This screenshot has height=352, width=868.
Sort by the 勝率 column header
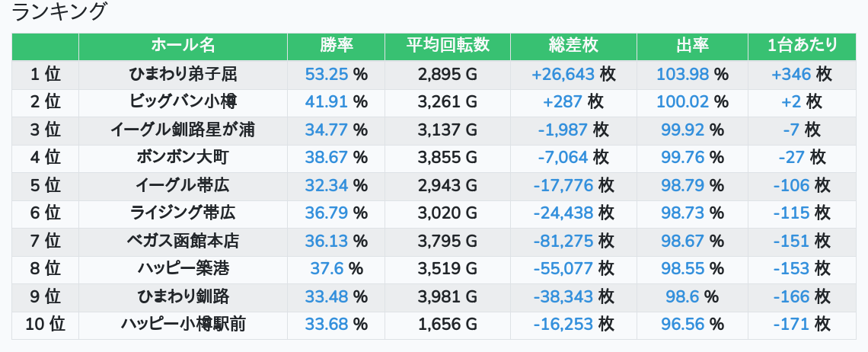coord(336,46)
